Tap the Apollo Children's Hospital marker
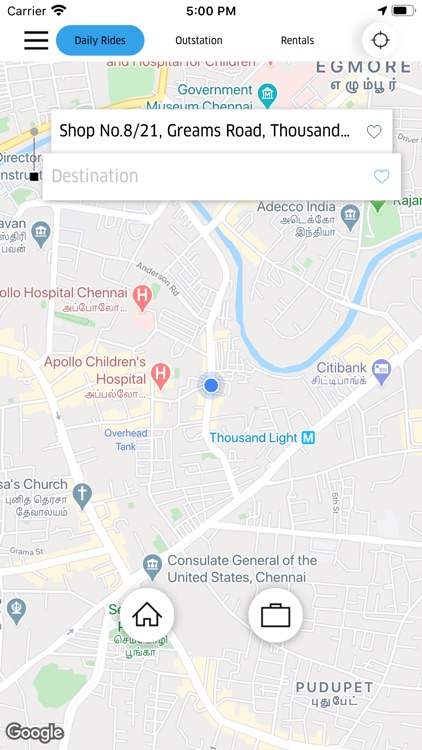The width and height of the screenshot is (422, 750). pyautogui.click(x=161, y=376)
